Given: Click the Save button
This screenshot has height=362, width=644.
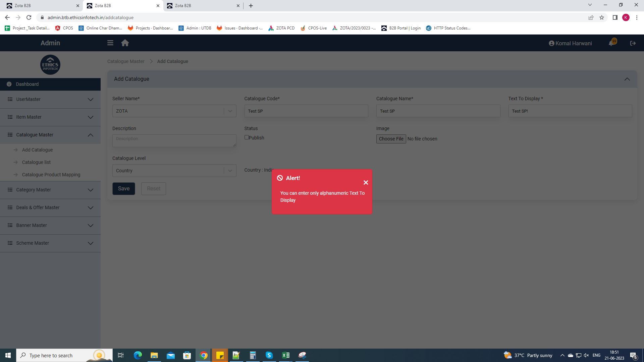Looking at the screenshot, I should click(123, 189).
